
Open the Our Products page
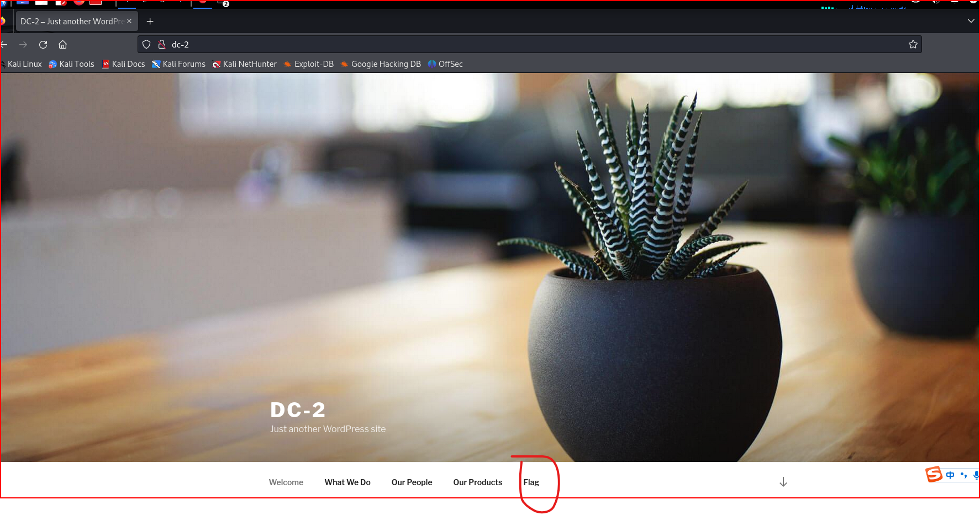[478, 482]
